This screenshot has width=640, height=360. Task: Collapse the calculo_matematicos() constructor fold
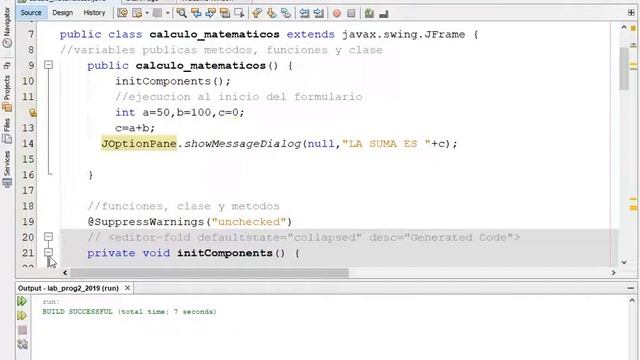pos(49,65)
